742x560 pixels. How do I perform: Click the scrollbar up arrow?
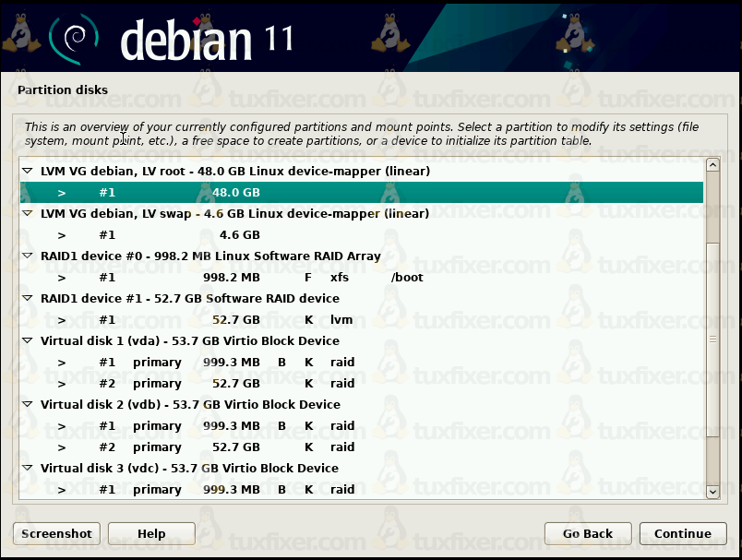click(x=712, y=165)
